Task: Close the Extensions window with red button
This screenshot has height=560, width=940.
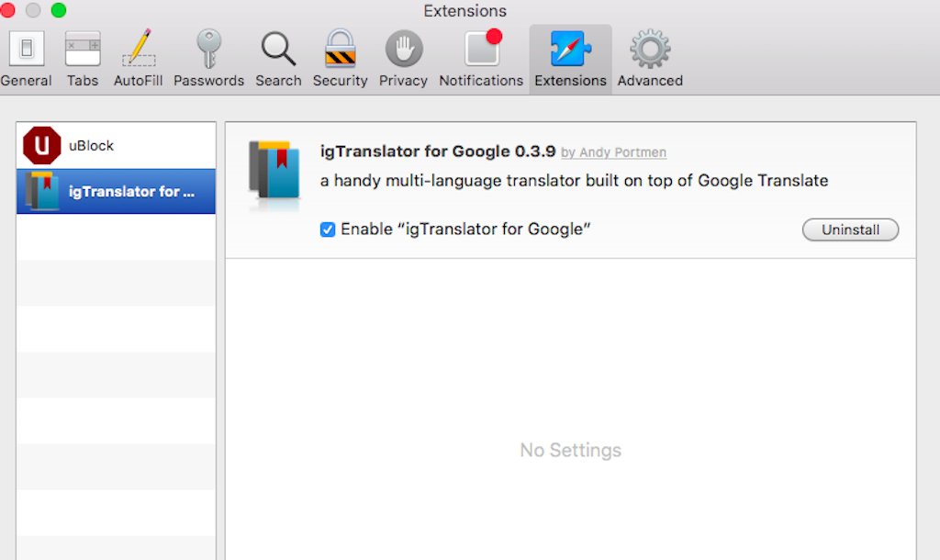Action: (7, 9)
